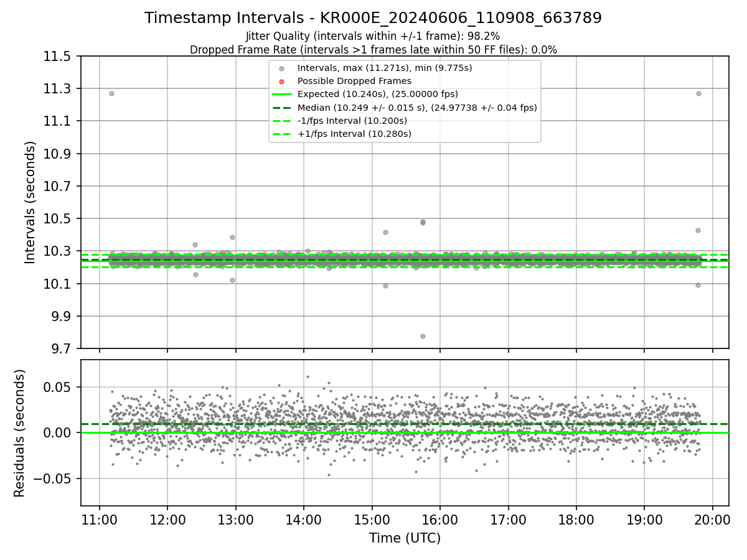This screenshot has width=747, height=560.
Task: Select the 'Dropped Frame Rate' 0.0% subtitle line
Action: click(373, 50)
